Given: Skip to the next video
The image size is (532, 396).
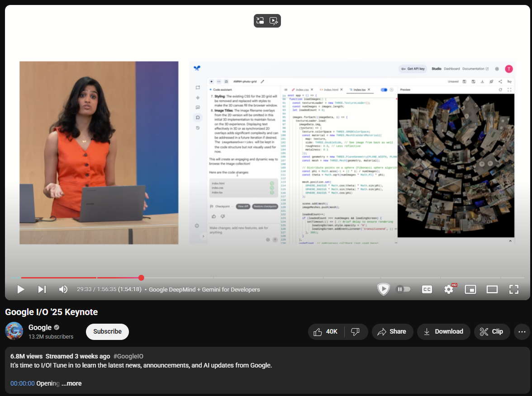Looking at the screenshot, I should coord(42,289).
